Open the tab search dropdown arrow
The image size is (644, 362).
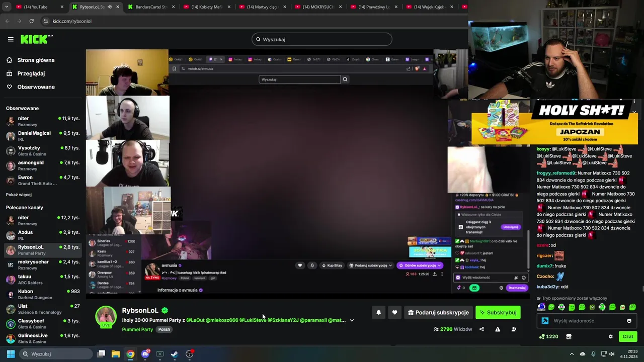[7, 7]
